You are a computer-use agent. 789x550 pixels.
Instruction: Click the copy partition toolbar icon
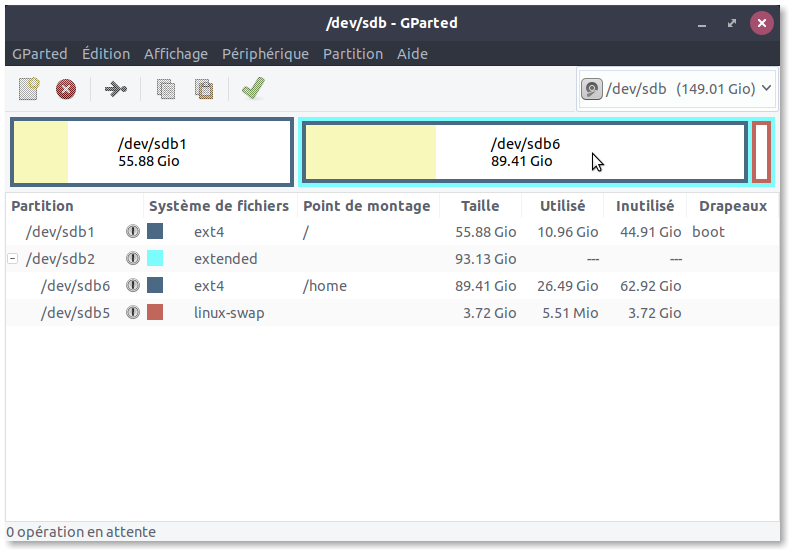pos(166,89)
